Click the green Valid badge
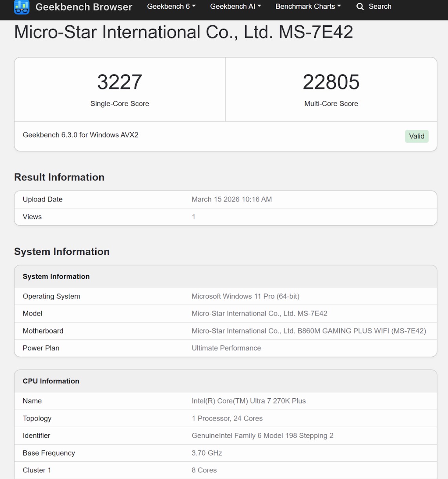Image resolution: width=448 pixels, height=479 pixels. point(416,136)
